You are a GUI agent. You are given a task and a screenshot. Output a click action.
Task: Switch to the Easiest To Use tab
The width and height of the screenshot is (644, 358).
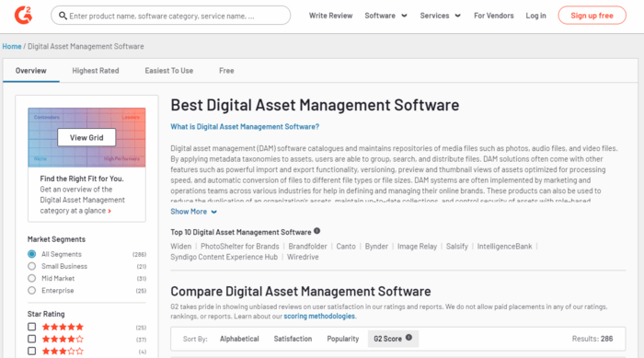pyautogui.click(x=168, y=71)
